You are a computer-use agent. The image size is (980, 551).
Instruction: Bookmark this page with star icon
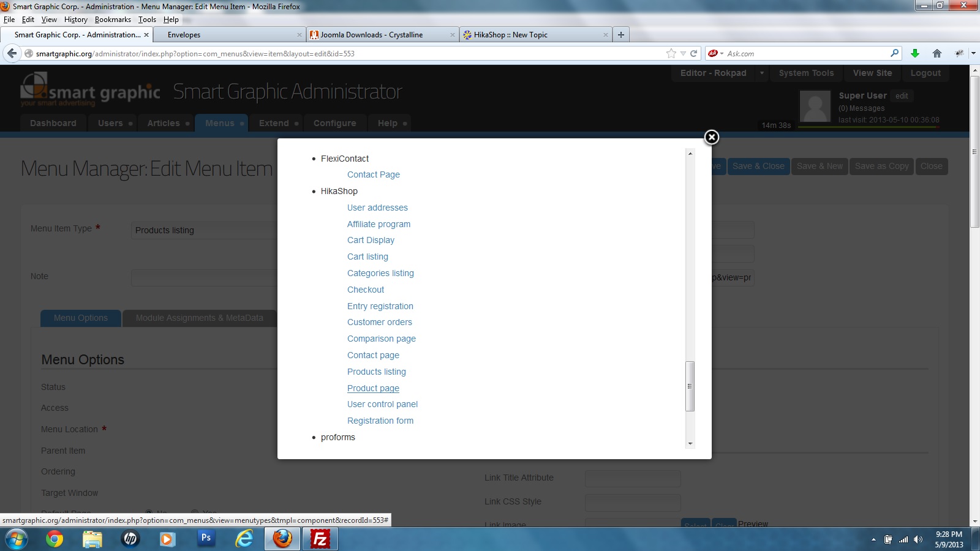(x=671, y=53)
